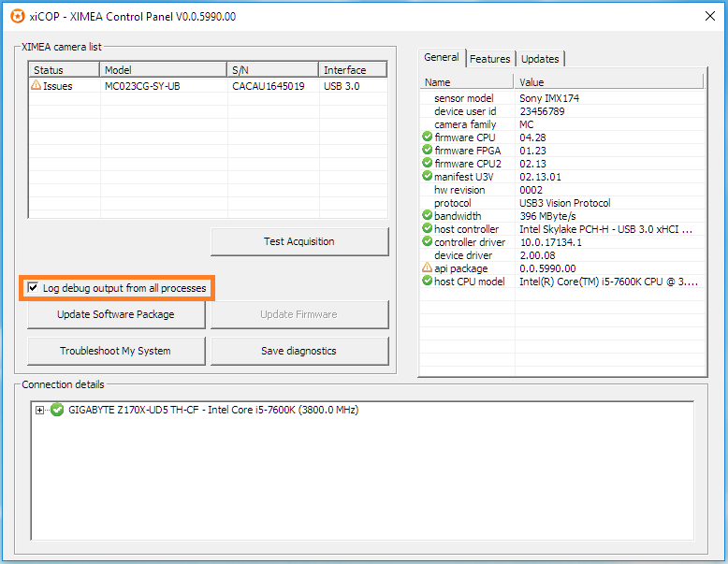The image size is (728, 564).
Task: Click api package value 0.0.5990.00
Action: [547, 268]
